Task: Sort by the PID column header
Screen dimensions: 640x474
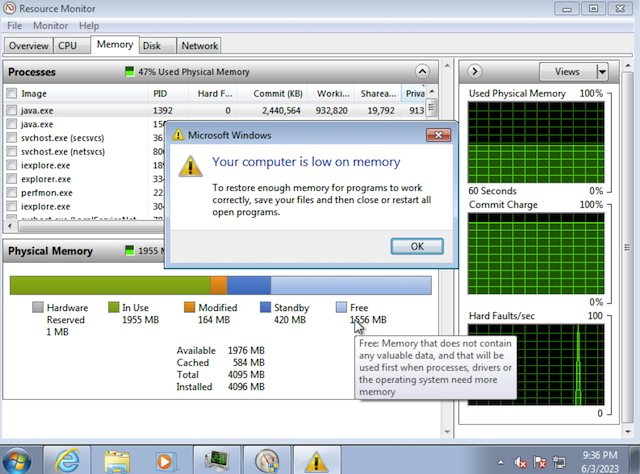Action: [168, 93]
